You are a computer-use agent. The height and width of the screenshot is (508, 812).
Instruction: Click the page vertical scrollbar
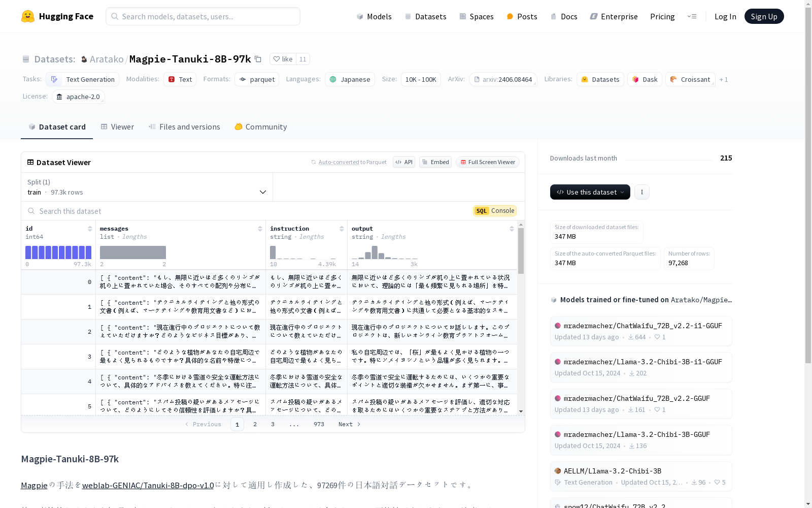pos(808,185)
